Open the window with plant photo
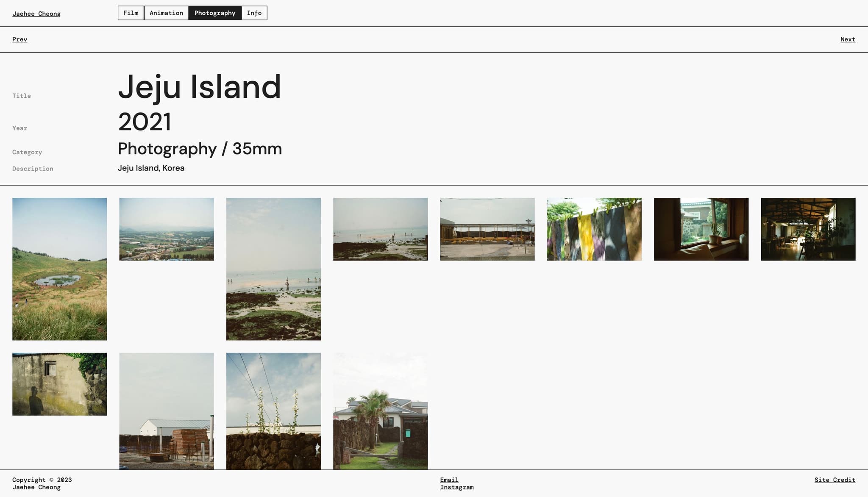Screen dimensions: 868x497 pyautogui.click(x=701, y=229)
